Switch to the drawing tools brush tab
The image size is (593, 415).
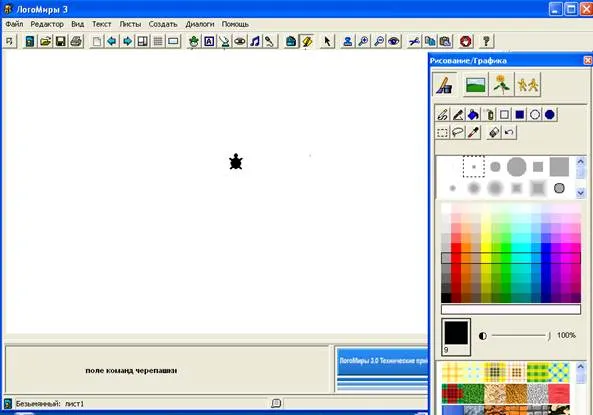tap(444, 84)
